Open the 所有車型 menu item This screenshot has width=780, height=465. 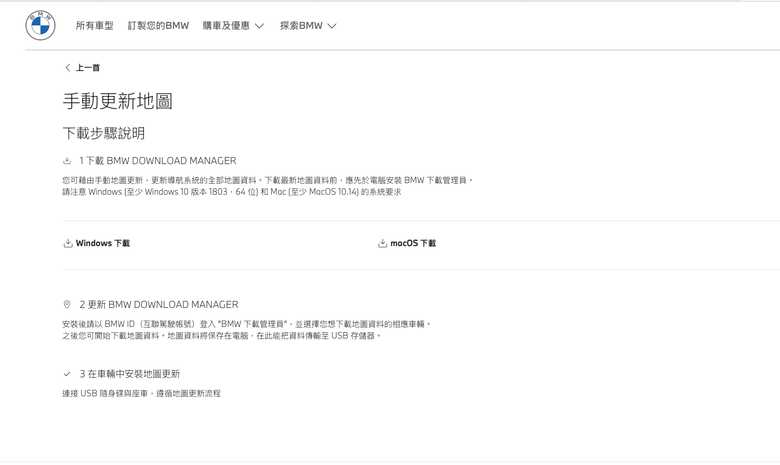95,25
